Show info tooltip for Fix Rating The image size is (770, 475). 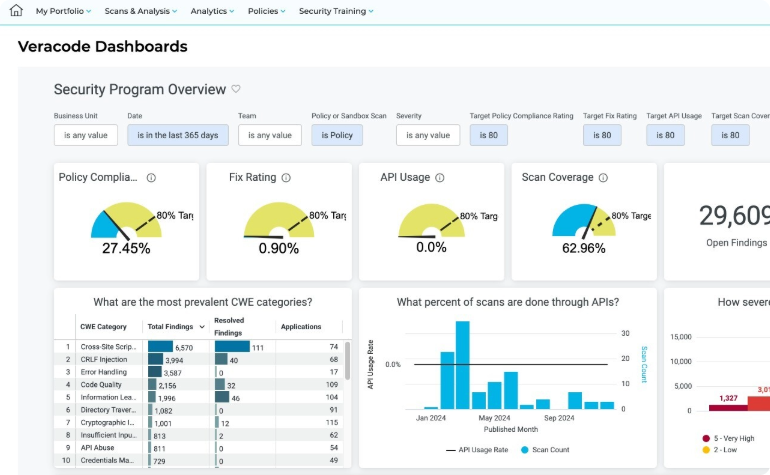tap(286, 178)
